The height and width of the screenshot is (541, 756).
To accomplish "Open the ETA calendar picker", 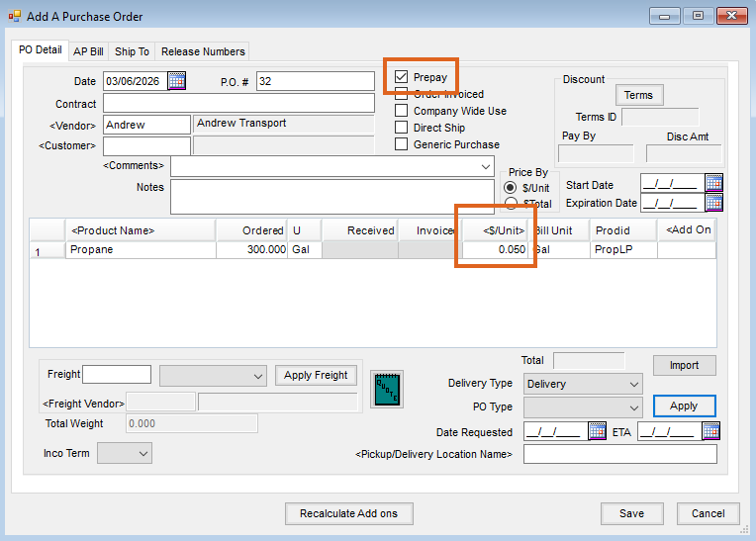I will coord(711,430).
